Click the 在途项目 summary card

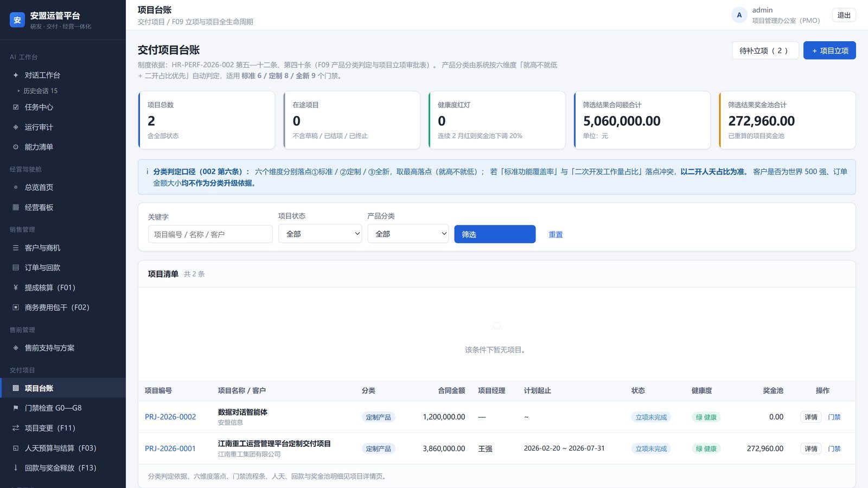click(352, 120)
